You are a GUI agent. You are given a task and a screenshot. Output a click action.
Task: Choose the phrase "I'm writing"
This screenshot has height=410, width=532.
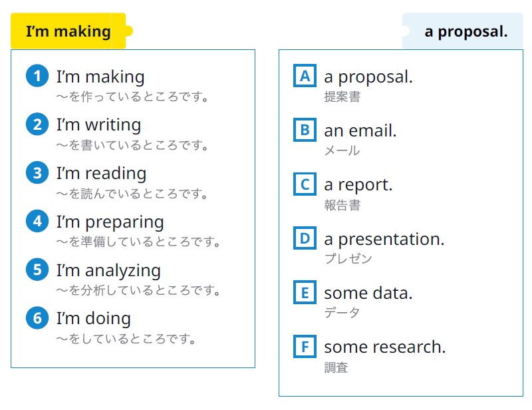point(98,124)
